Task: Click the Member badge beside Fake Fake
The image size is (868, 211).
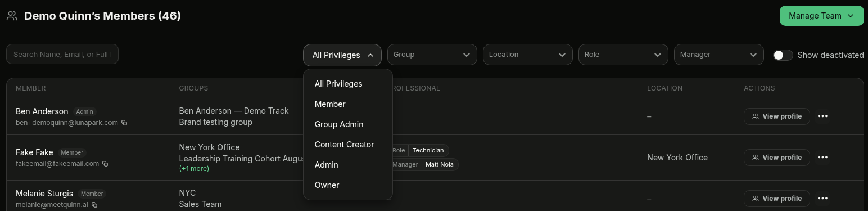Action: (x=72, y=152)
